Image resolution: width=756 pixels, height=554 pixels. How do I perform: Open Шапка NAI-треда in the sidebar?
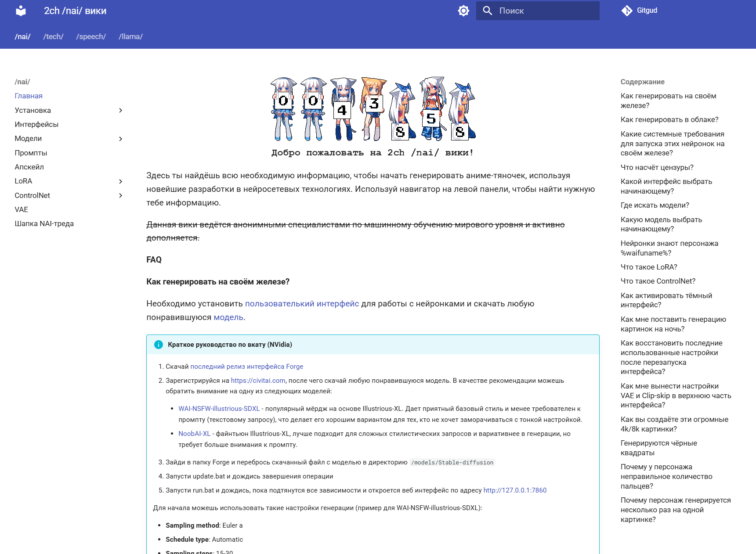click(x=44, y=223)
